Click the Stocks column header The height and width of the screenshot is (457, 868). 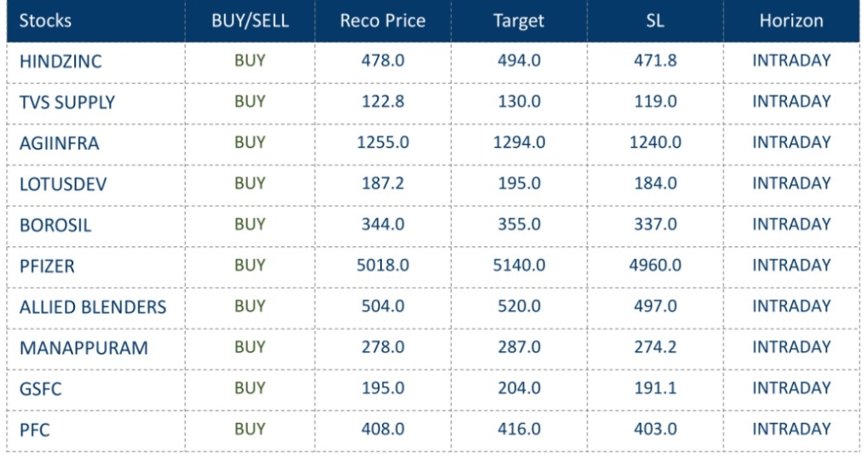[45, 20]
